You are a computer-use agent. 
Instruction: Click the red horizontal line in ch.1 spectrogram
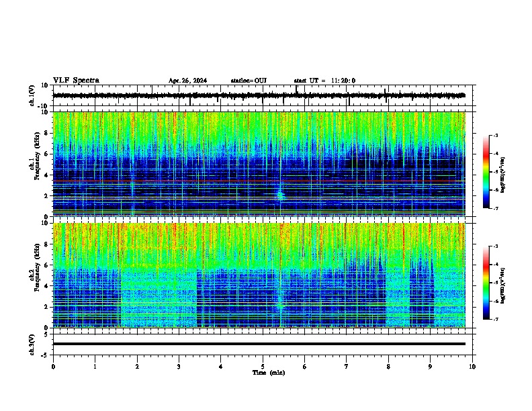coord(259,181)
